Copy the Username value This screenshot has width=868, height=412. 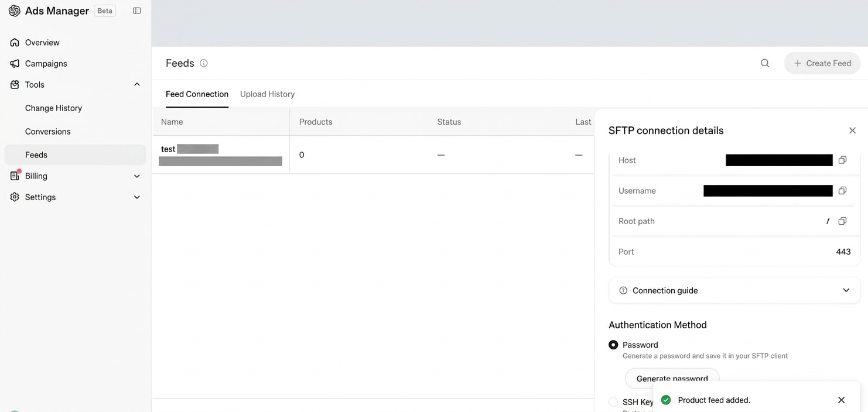[x=842, y=191]
